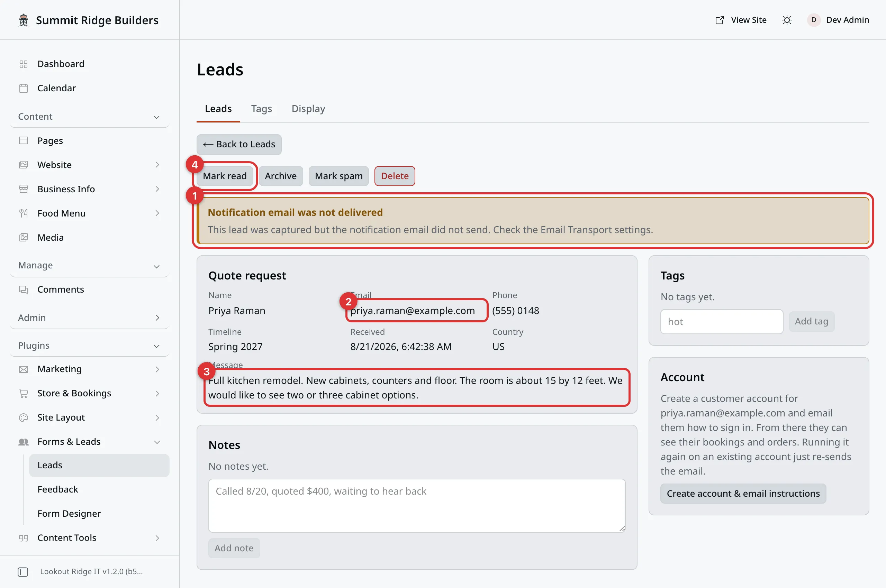This screenshot has width=886, height=588.
Task: Select the Business Info storefront icon
Action: pos(23,189)
